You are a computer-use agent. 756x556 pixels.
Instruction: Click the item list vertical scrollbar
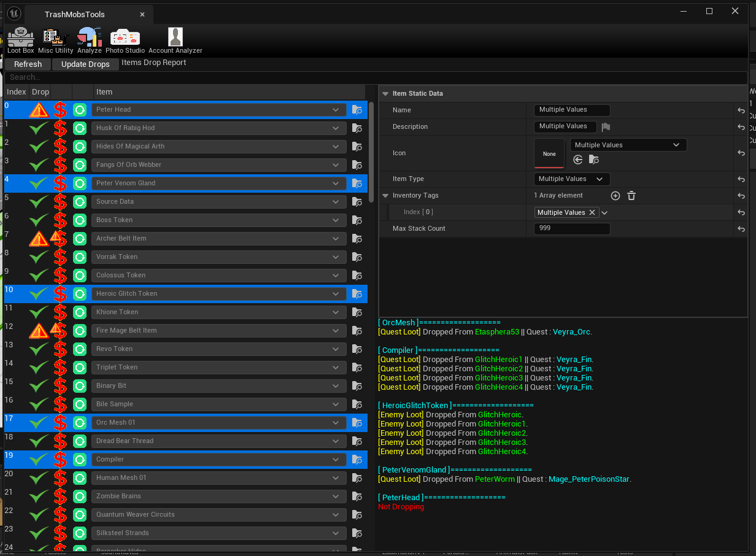coord(371,152)
